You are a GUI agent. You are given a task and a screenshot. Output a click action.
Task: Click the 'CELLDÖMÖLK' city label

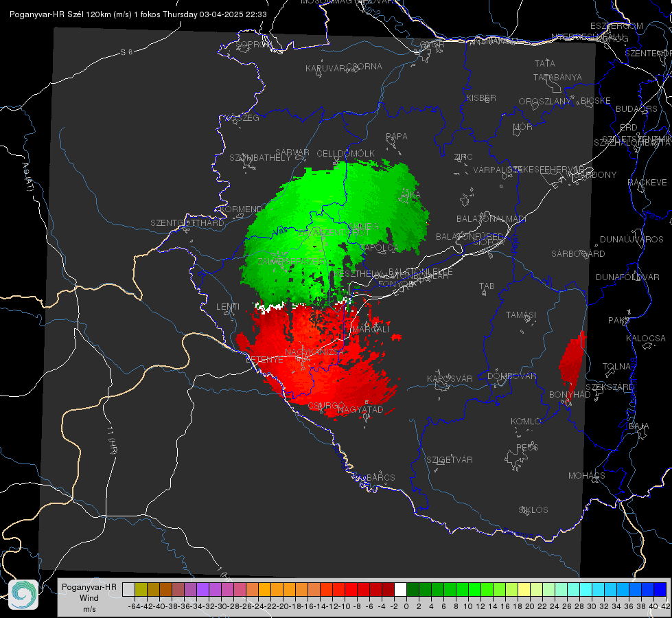coord(346,154)
